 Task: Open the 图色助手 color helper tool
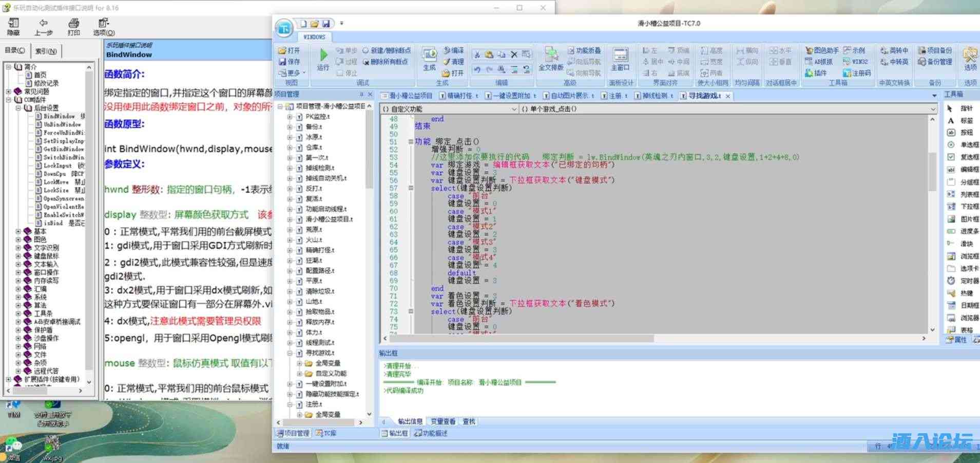[x=822, y=50]
